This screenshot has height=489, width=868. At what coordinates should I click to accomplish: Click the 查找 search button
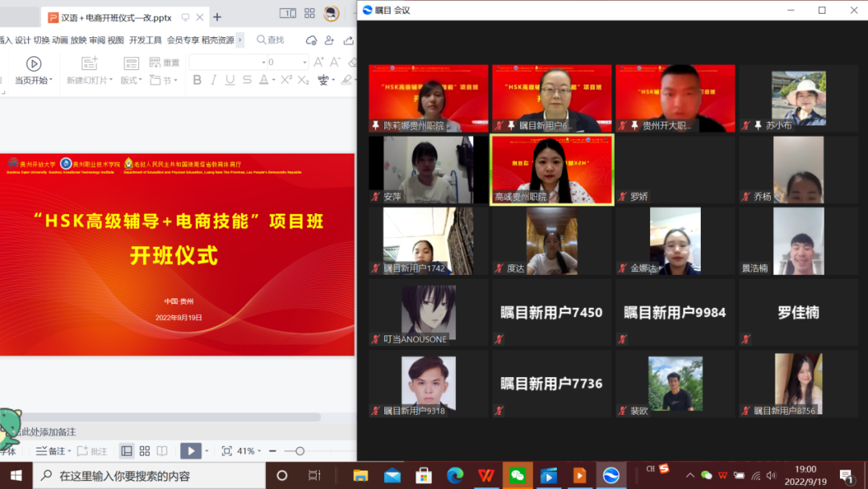coord(270,40)
